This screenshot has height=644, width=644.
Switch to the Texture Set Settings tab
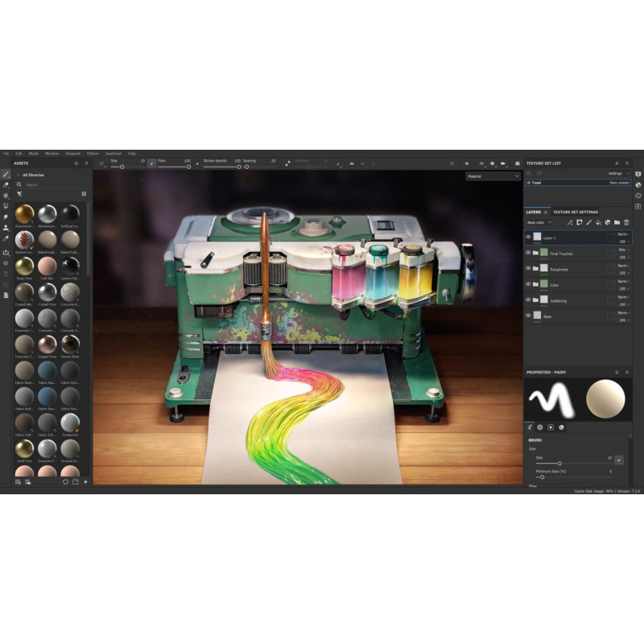pyautogui.click(x=575, y=212)
